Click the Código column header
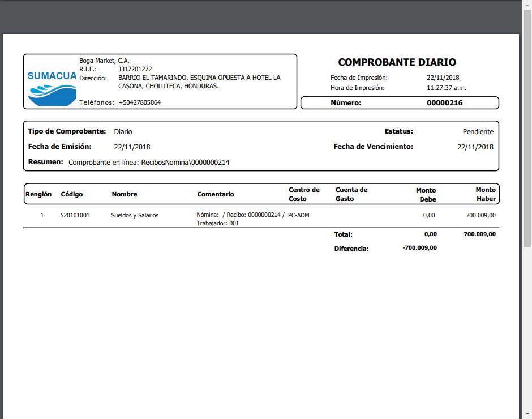The image size is (532, 419). click(72, 194)
